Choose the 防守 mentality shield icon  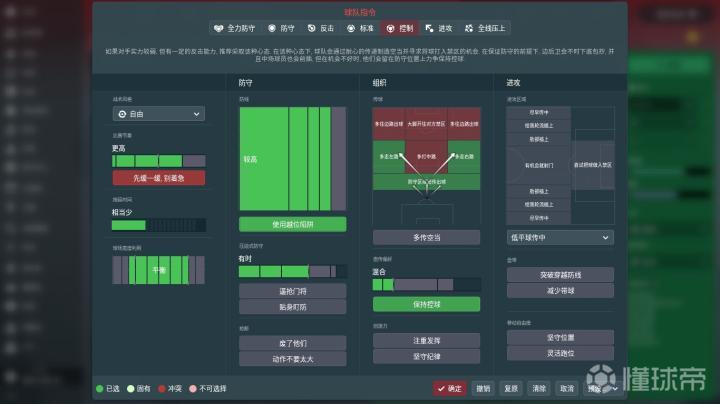pos(273,29)
